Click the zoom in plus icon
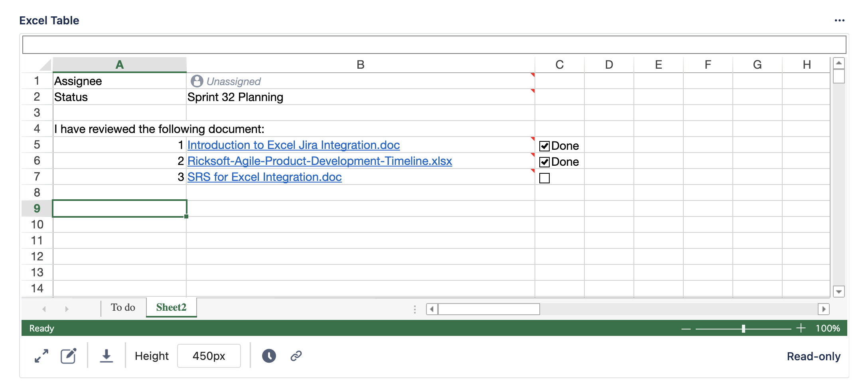This screenshot has width=868, height=385. 801,328
